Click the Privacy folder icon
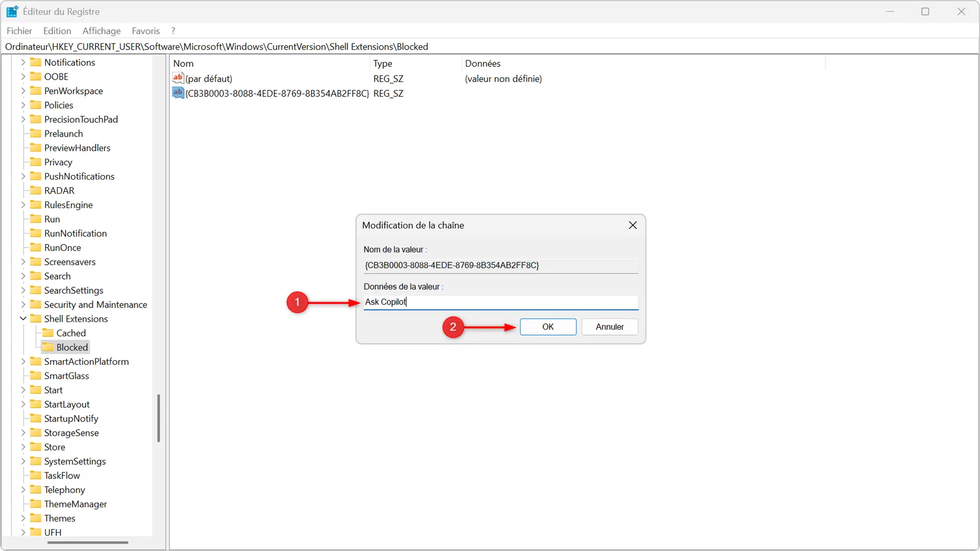The width and height of the screenshot is (980, 551). [x=36, y=162]
